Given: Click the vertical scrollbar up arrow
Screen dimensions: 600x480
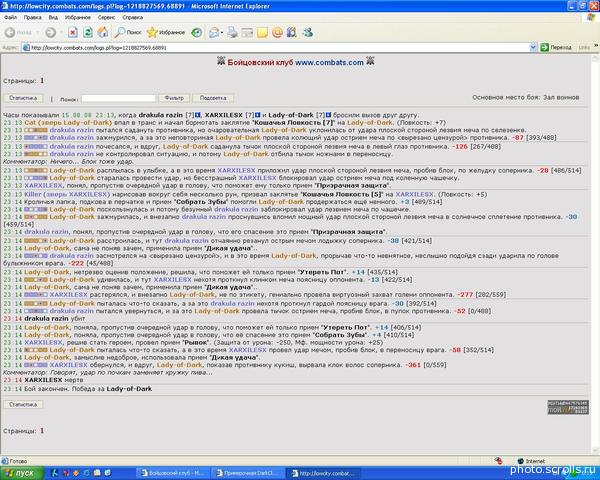Looking at the screenshot, I should click(x=596, y=58).
